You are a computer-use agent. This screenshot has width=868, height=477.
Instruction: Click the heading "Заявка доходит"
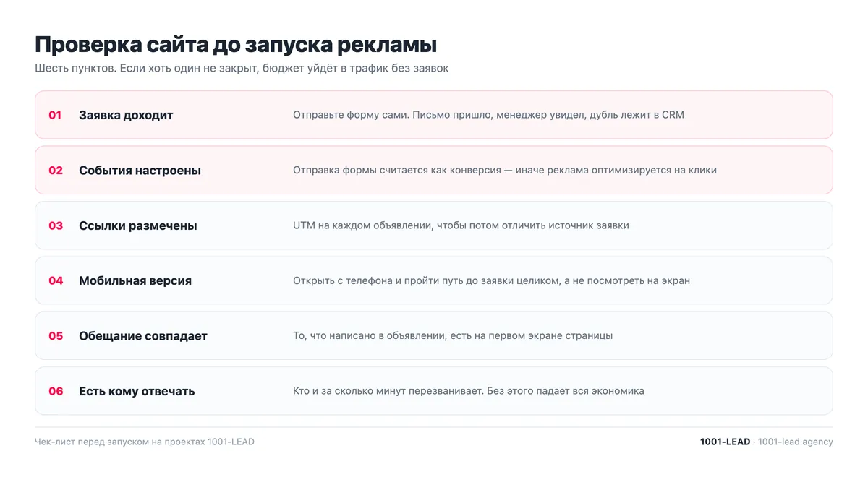tap(126, 115)
